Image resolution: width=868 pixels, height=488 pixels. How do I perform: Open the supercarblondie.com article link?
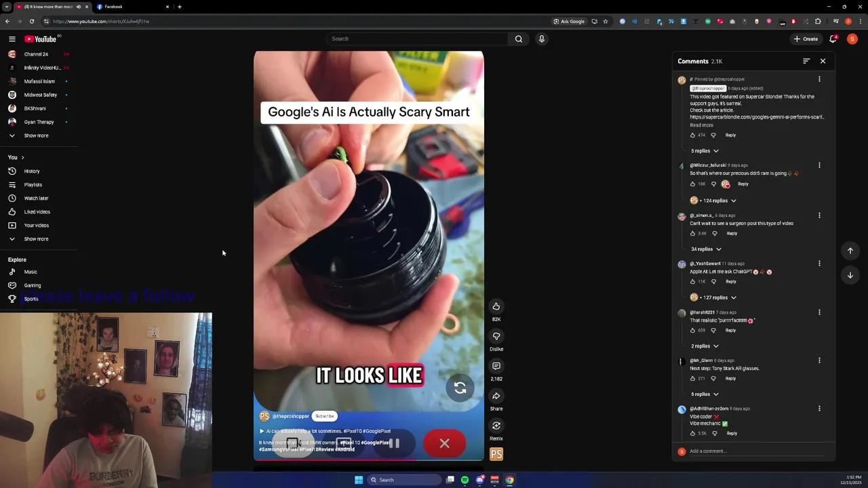(x=757, y=117)
